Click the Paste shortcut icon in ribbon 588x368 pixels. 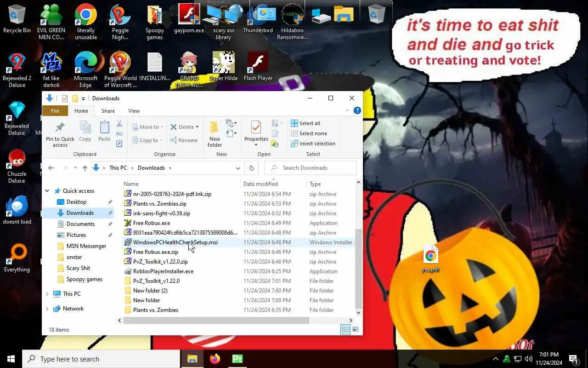[x=119, y=144]
